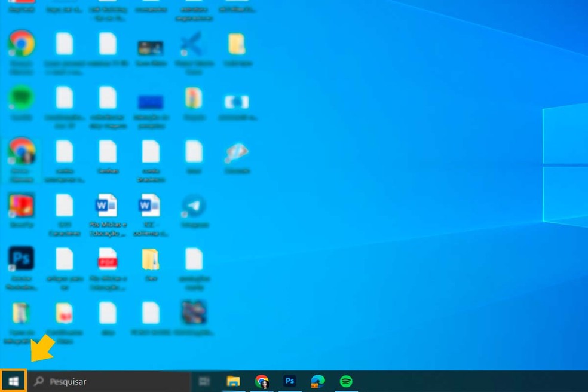Open File Explorer from the taskbar
Viewport: 588px width, 392px height.
click(234, 381)
